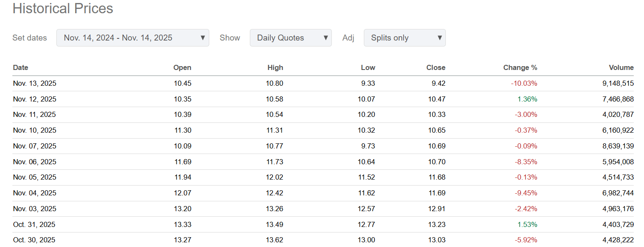Click the Nov. 04 high price 12.42
This screenshot has height=247, width=644.
[274, 193]
